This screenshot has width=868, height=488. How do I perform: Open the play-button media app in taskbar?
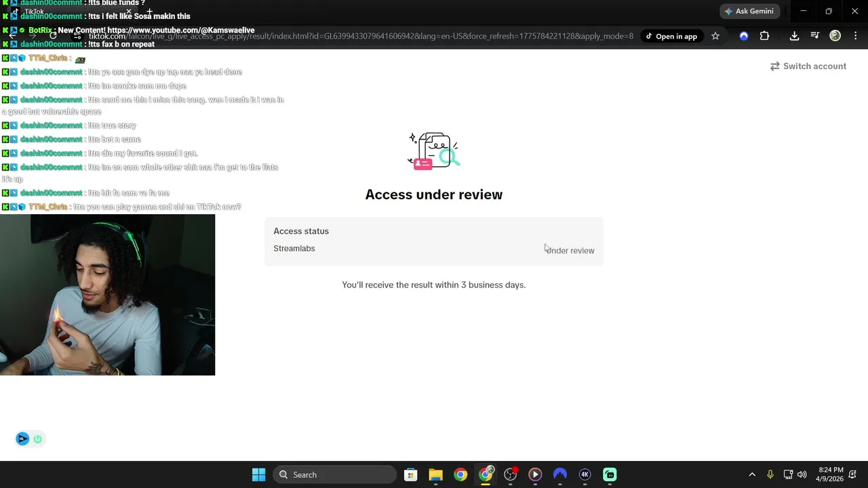535,474
